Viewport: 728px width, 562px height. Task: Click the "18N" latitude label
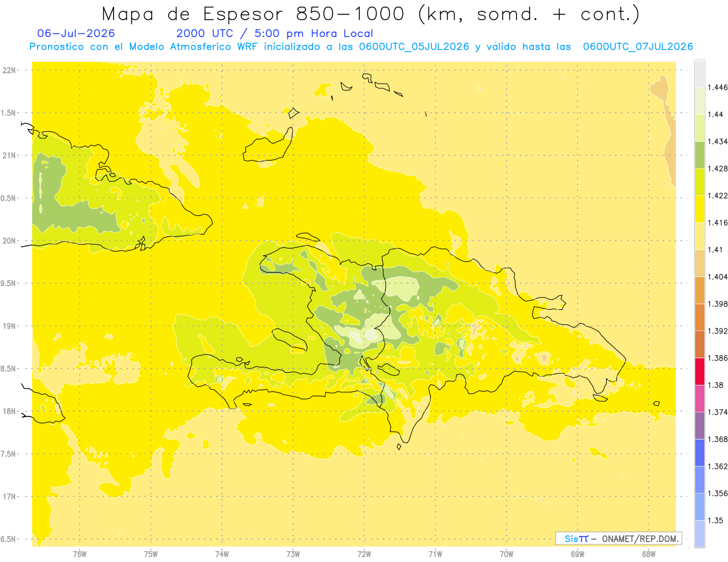[9, 412]
